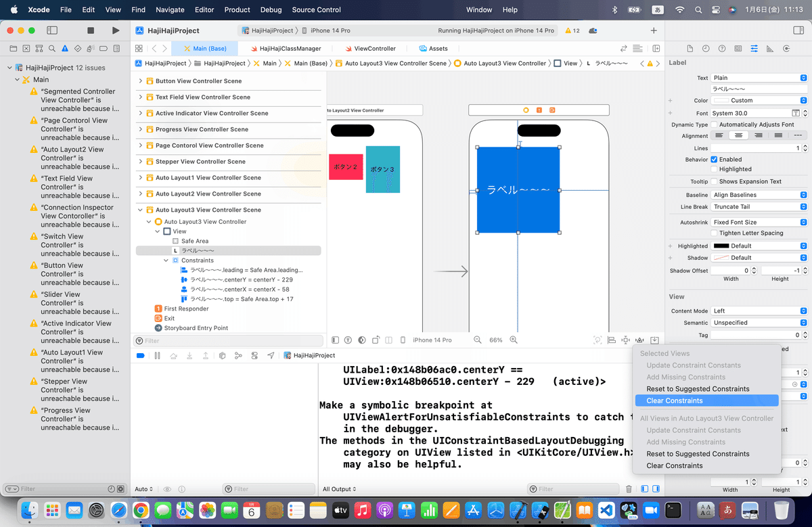Expand Button View Controller Scene
This screenshot has width=812, height=527.
click(x=141, y=81)
